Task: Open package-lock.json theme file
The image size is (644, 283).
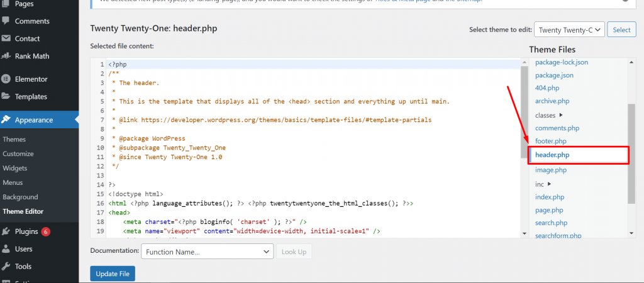Action: [562, 62]
